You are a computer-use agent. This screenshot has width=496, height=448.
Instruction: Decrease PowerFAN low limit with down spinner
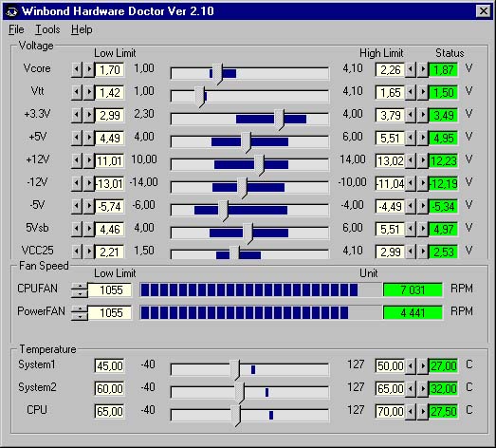pos(80,316)
